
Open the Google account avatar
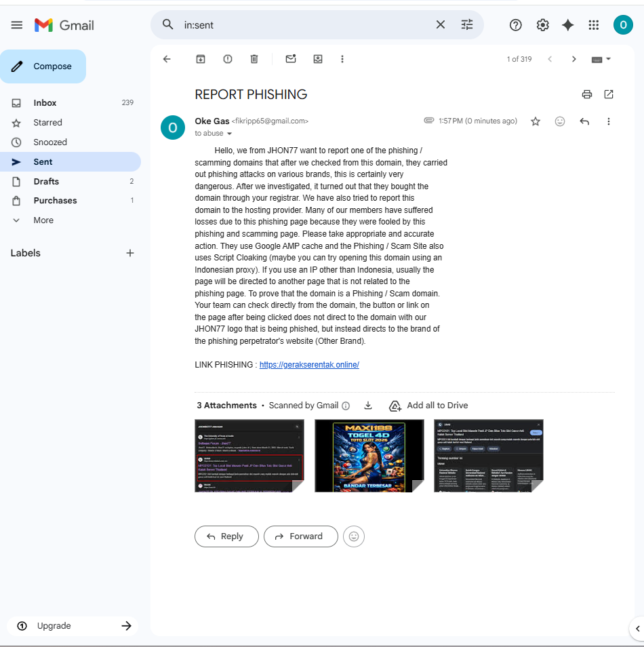click(x=623, y=25)
